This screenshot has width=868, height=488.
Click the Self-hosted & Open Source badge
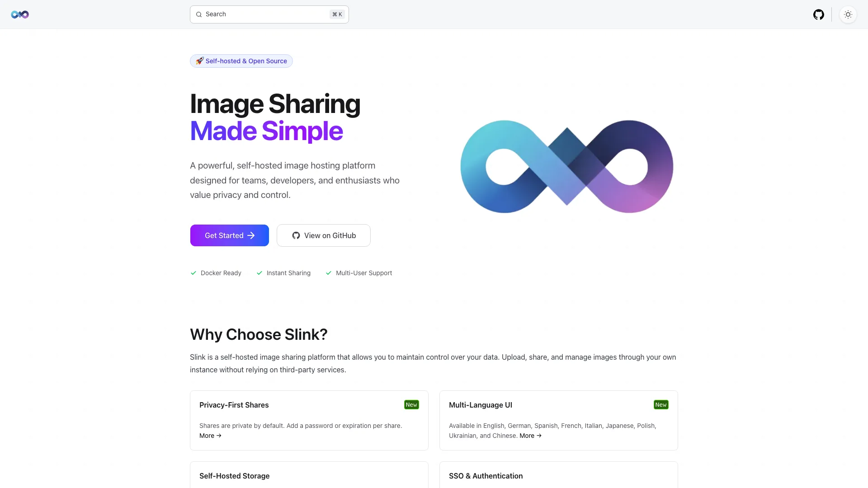click(241, 61)
